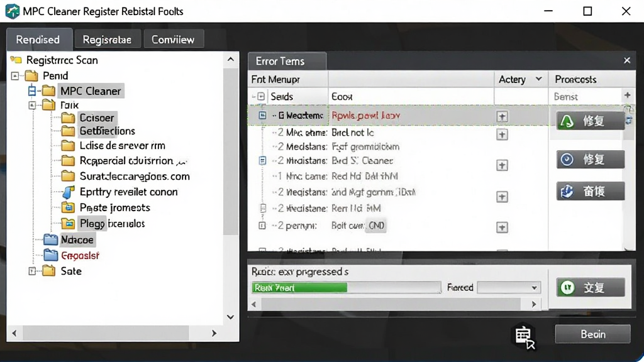Click the repair button with the clock icon

(590, 159)
